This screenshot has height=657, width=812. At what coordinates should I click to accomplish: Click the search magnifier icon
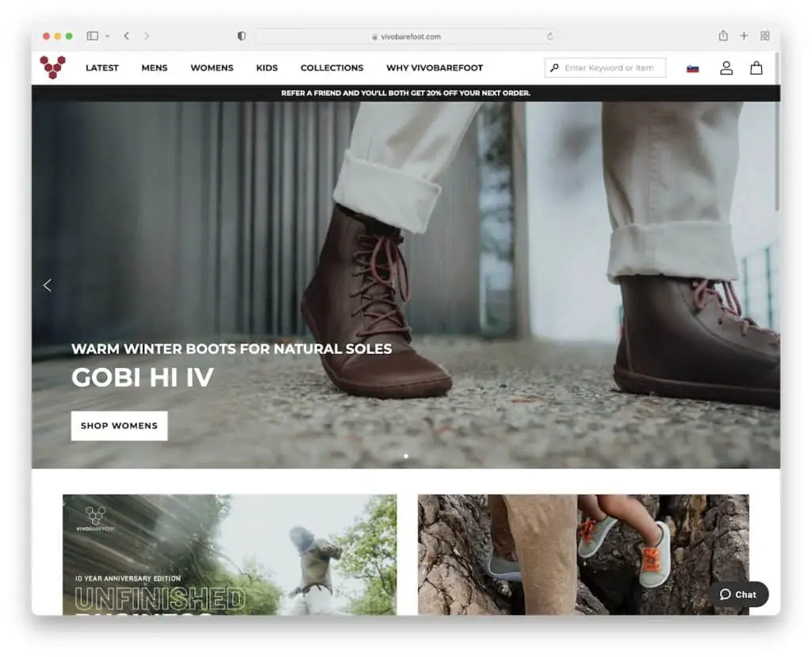[x=554, y=68]
